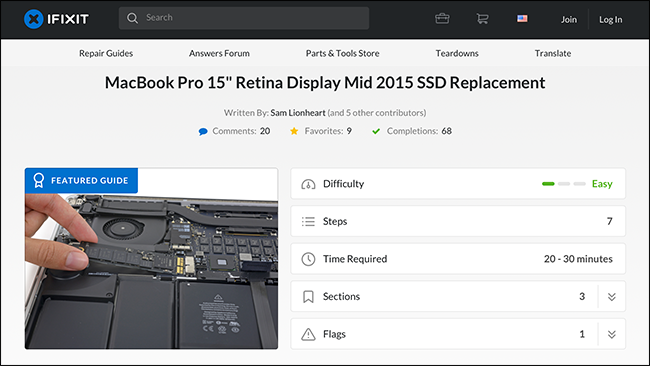Viewport: 650px width, 366px height.
Task: Click the Log In link
Action: pyautogui.click(x=610, y=19)
